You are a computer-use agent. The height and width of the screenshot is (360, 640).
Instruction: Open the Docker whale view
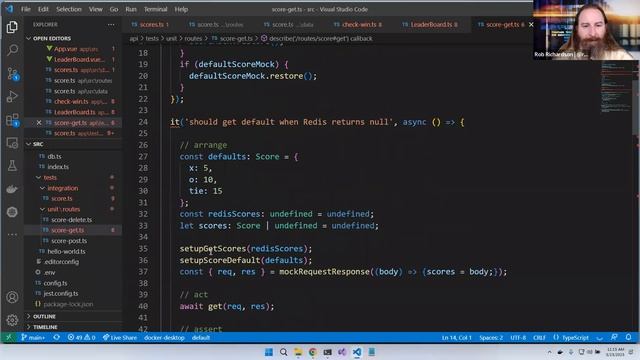(12, 189)
